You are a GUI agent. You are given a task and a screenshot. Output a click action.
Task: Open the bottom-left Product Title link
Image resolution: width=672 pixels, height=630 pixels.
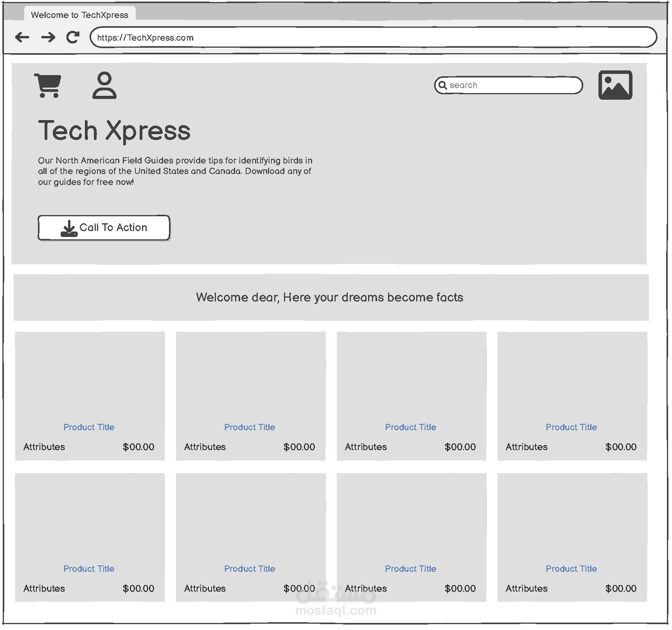(89, 569)
